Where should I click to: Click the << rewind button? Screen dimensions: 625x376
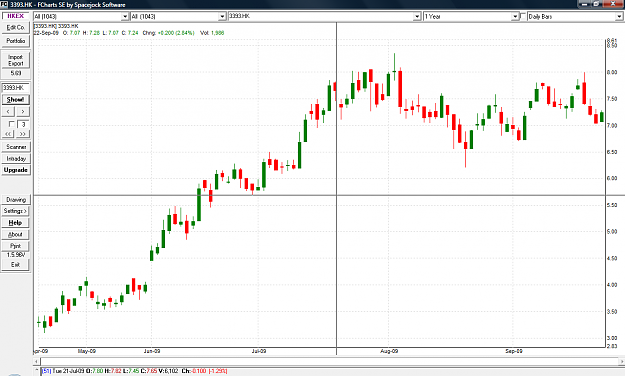[8, 134]
